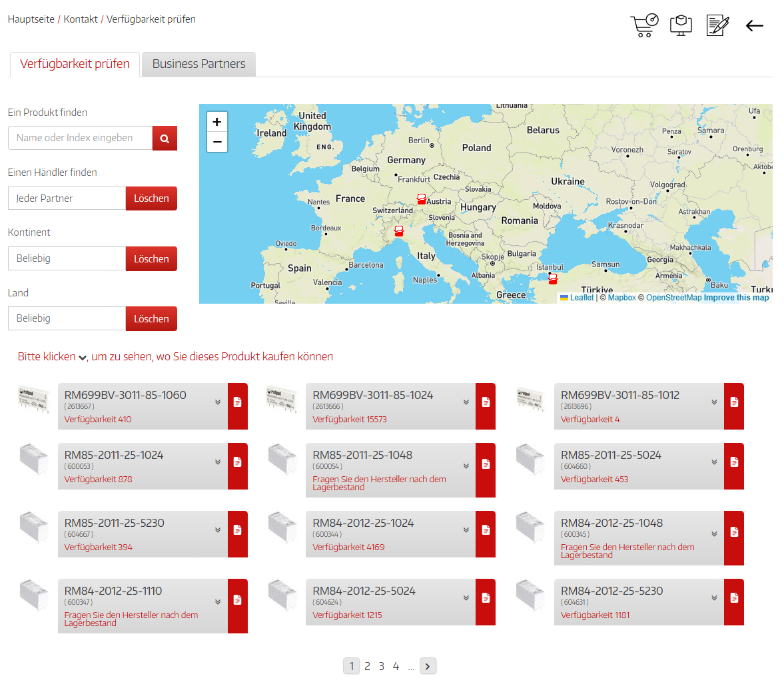Click the map marker near Istanbul
Image resolution: width=784 pixels, height=692 pixels.
click(552, 278)
